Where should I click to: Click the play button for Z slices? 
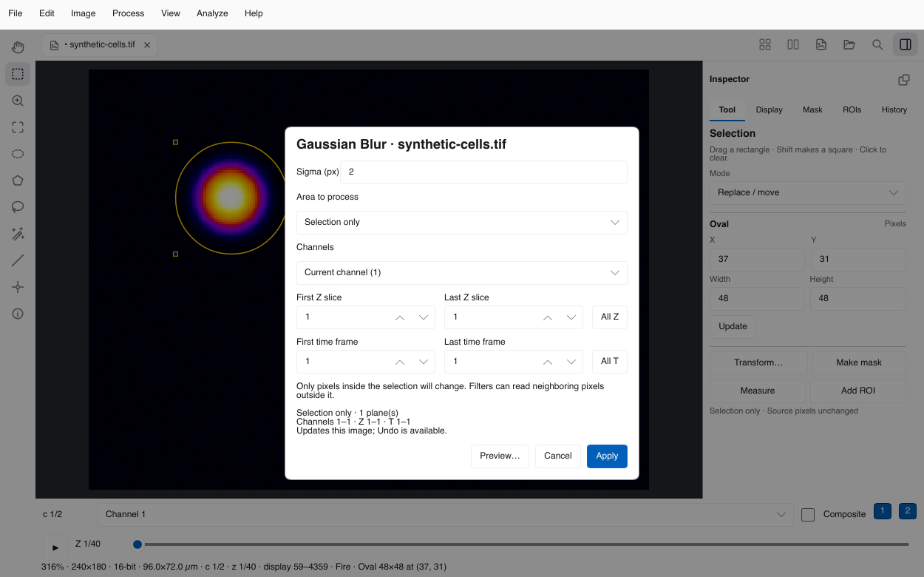pos(55,547)
